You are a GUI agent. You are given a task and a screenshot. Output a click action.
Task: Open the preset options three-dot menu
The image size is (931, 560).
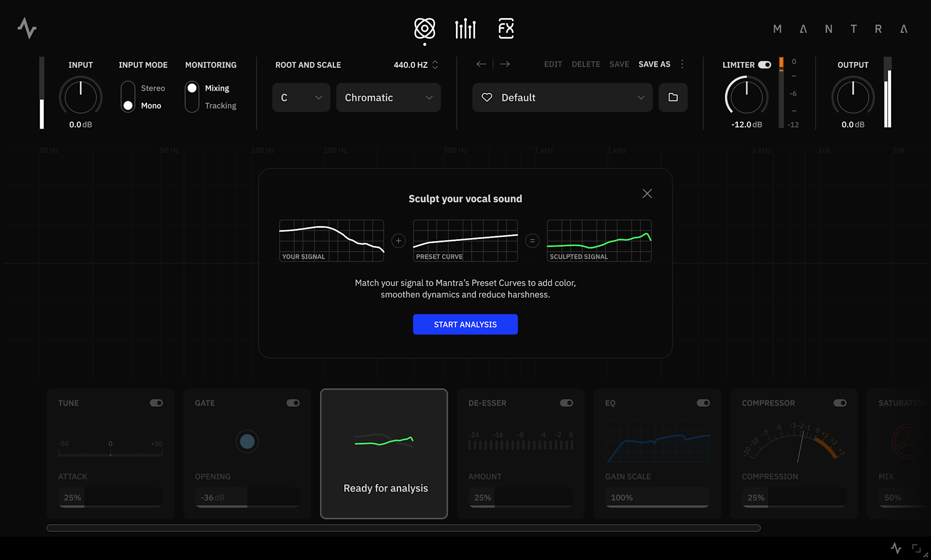click(682, 64)
